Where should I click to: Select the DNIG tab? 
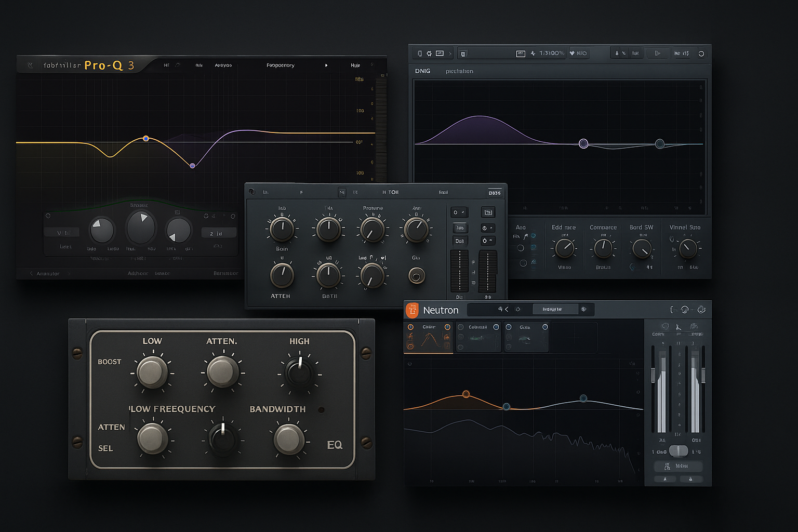422,71
